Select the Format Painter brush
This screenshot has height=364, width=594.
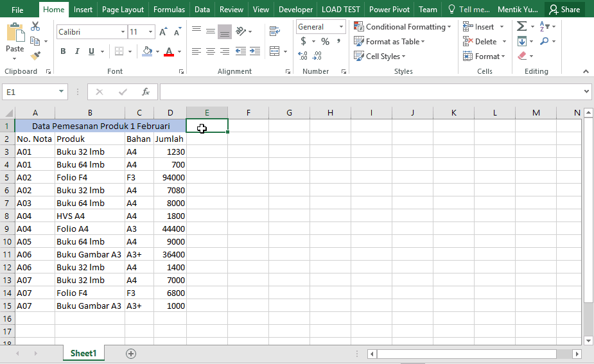coord(35,56)
